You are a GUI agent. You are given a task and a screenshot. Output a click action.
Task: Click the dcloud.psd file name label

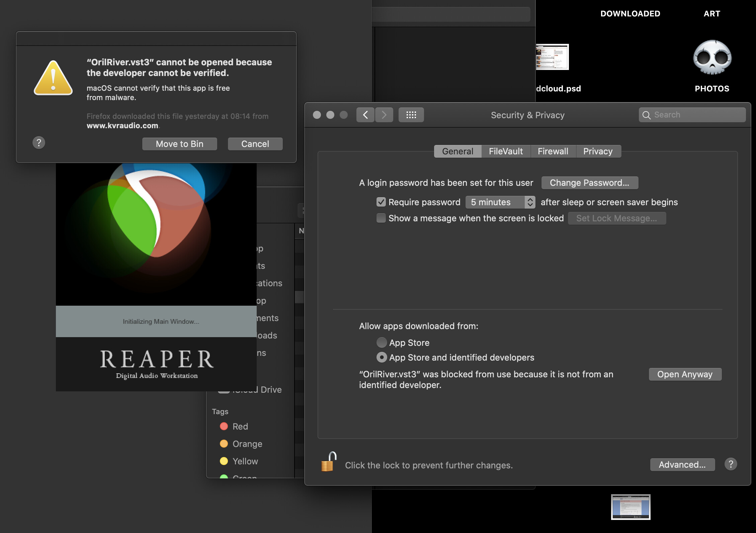click(559, 88)
